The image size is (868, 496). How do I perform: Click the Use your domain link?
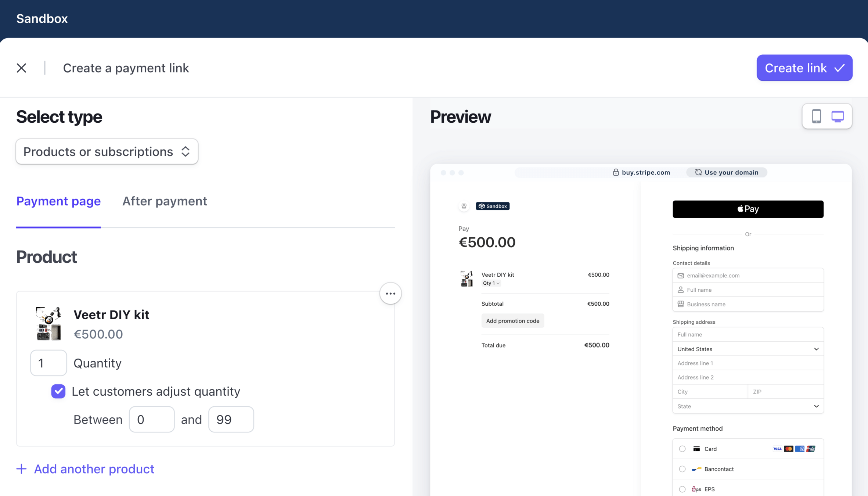coord(727,172)
